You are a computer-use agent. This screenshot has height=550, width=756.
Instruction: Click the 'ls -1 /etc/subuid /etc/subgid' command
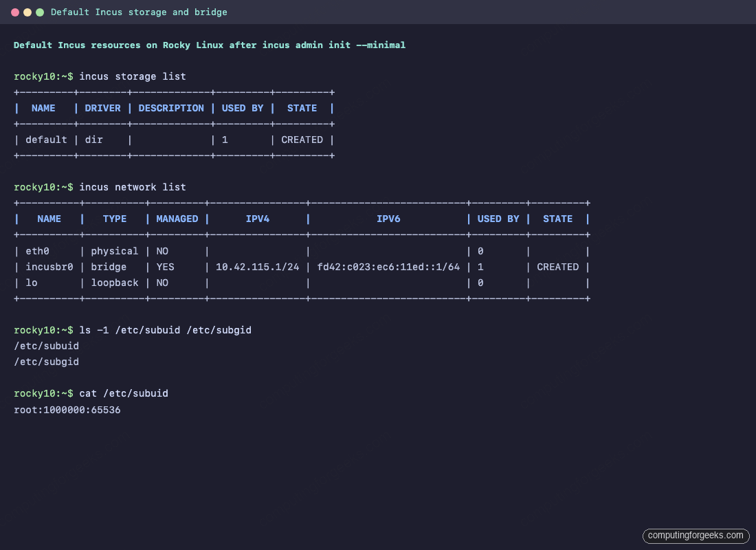(166, 330)
